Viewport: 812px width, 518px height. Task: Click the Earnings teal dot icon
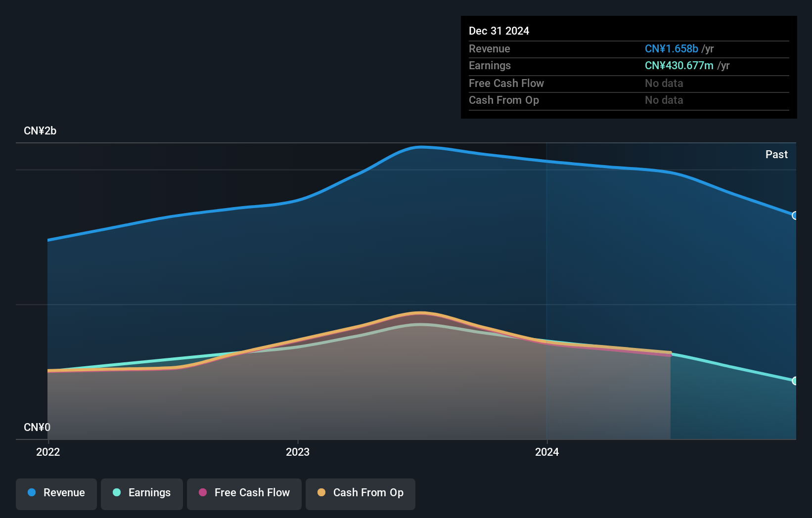tap(116, 493)
